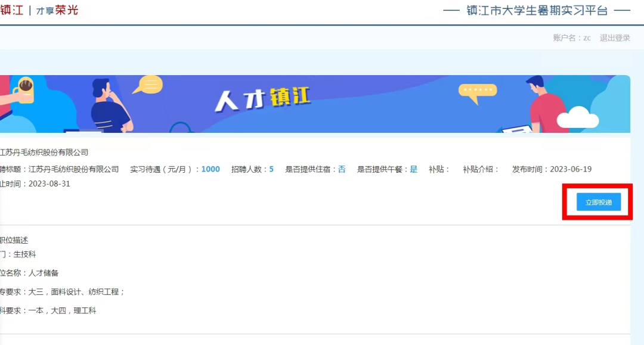Click the recruitment count value 5
The width and height of the screenshot is (644, 345).
[271, 169]
